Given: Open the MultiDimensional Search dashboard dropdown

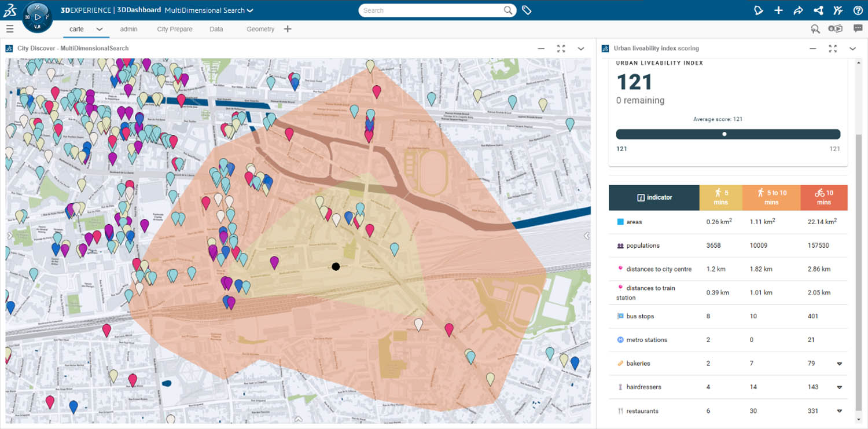Looking at the screenshot, I should coord(250,10).
